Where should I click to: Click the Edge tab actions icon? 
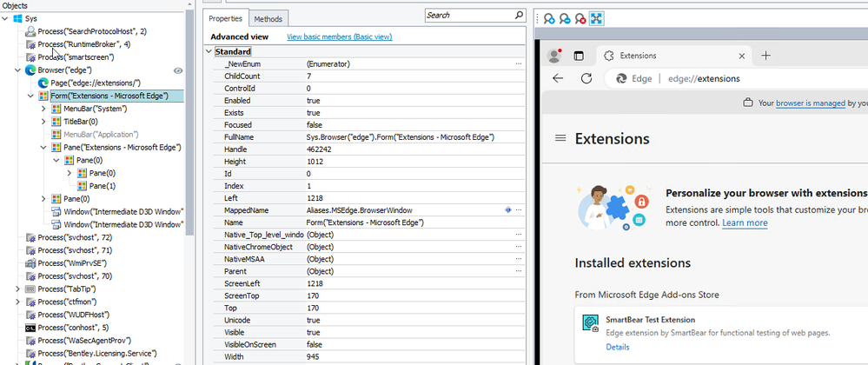pyautogui.click(x=579, y=56)
